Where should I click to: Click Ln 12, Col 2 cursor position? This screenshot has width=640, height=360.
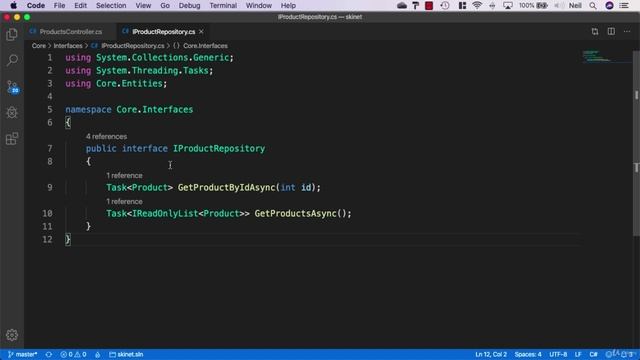[491, 354]
